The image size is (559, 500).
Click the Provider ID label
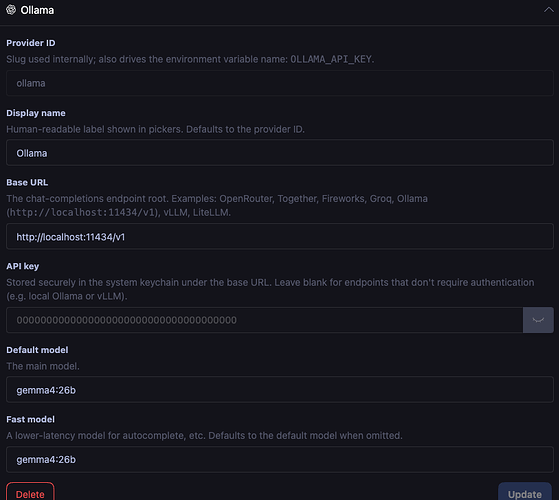(31, 43)
